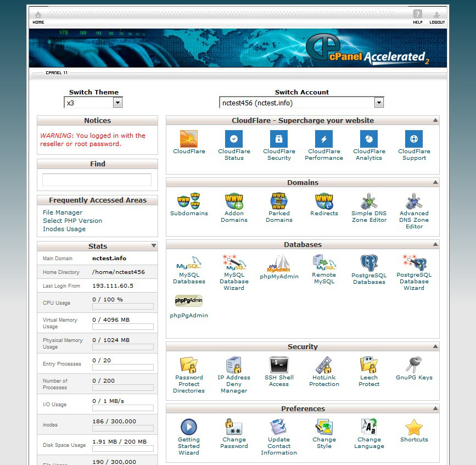Launch MySQL Database Wizard icon

pyautogui.click(x=234, y=263)
